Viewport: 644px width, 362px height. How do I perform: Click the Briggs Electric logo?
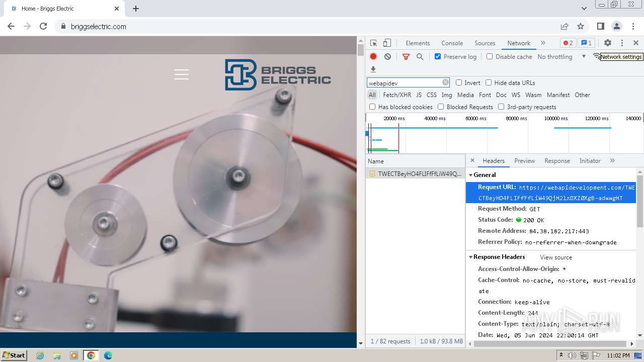278,75
